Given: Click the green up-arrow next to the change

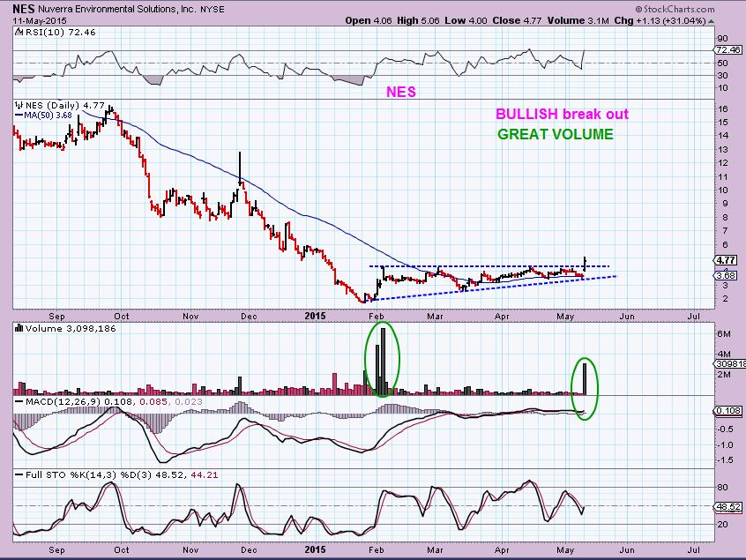Looking at the screenshot, I should pyautogui.click(x=711, y=21).
